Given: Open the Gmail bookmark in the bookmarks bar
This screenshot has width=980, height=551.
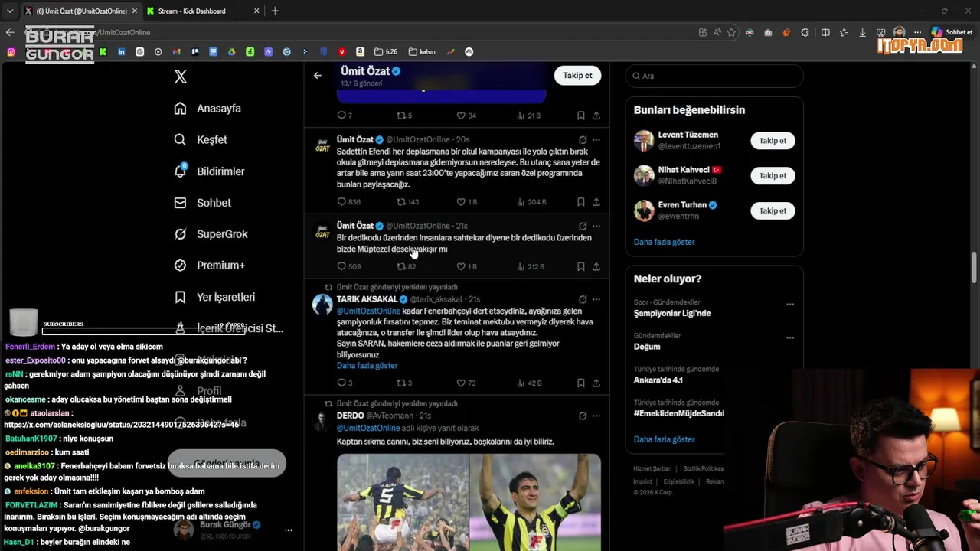Looking at the screenshot, I should 176,52.
